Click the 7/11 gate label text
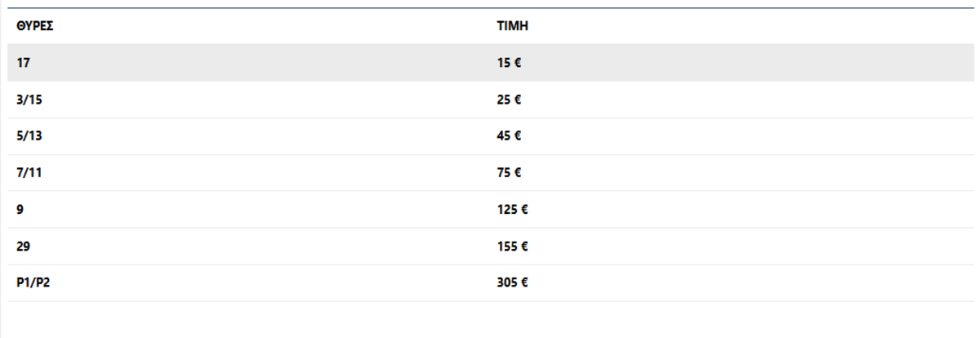Image resolution: width=980 pixels, height=338 pixels. click(x=29, y=173)
